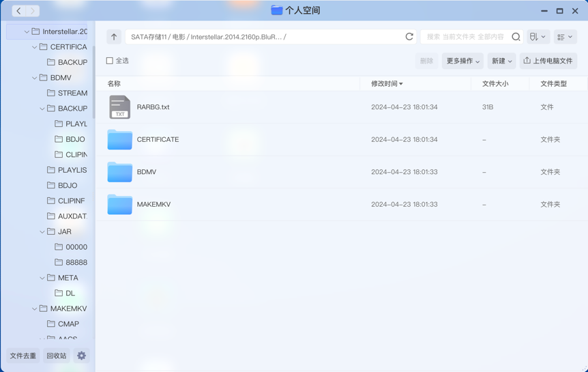
Task: Open 文件去重 file deduplication
Action: (23, 356)
